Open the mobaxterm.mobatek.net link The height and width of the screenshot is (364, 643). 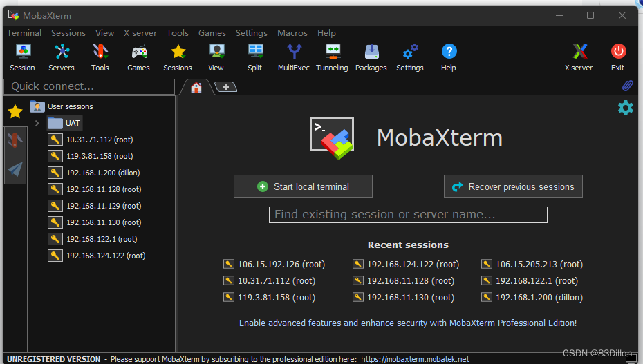(x=415, y=359)
